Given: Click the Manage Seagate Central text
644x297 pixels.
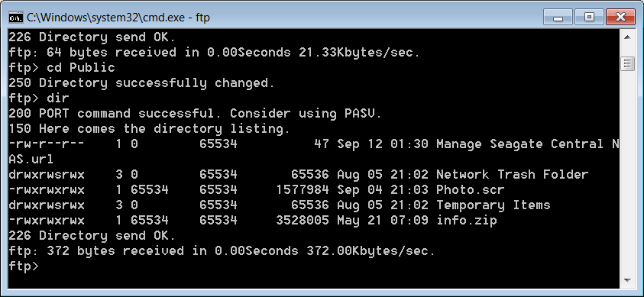Looking at the screenshot, I should click(x=519, y=144).
